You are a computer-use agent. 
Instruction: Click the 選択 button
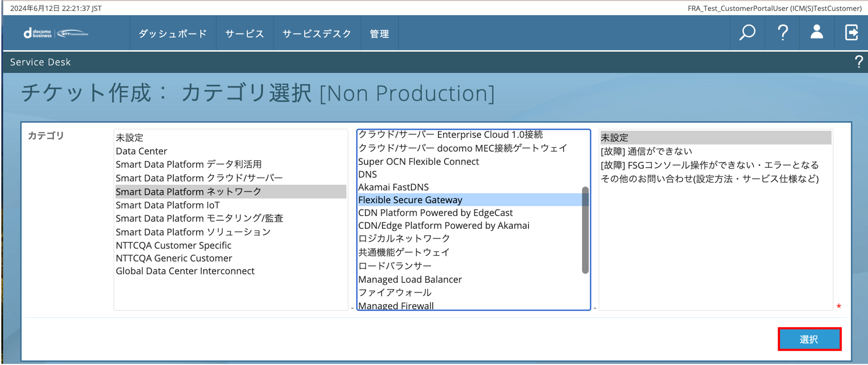[x=809, y=339]
